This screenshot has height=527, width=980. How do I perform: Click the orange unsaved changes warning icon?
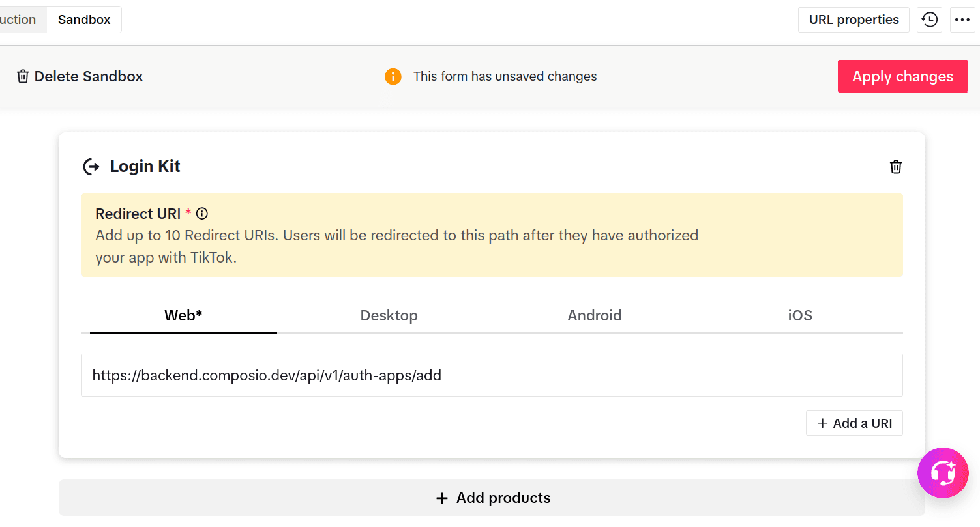[x=393, y=77]
